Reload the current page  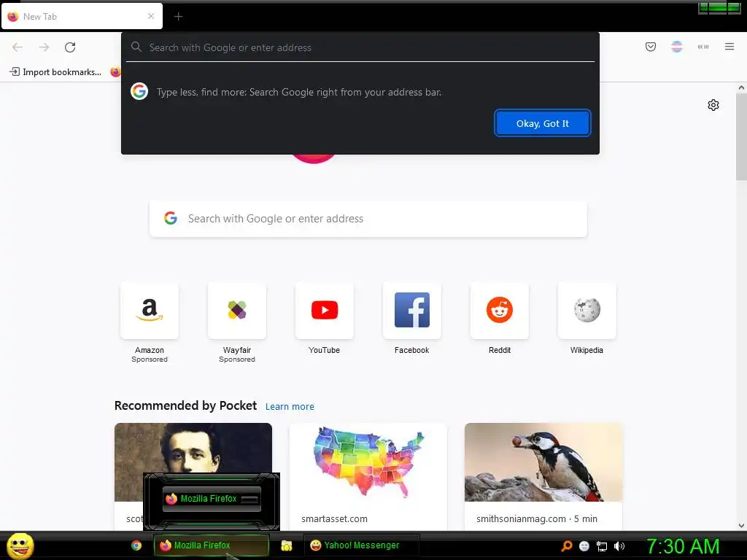(x=70, y=47)
